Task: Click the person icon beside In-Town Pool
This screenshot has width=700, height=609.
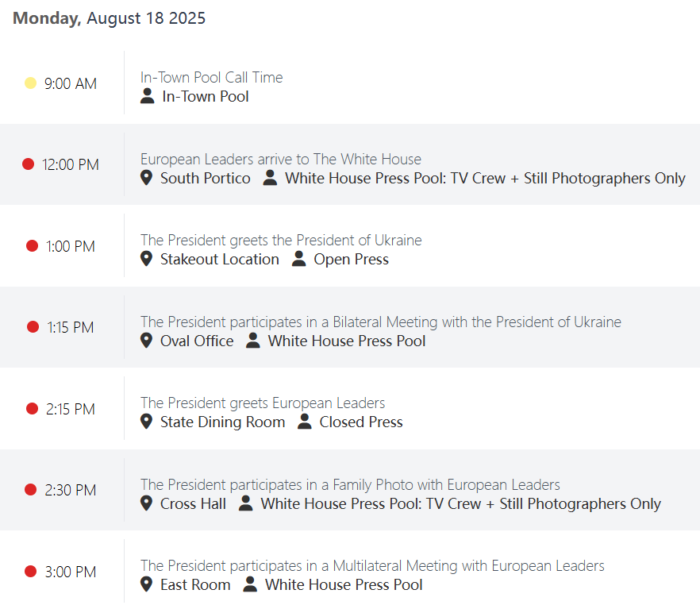Action: (x=147, y=96)
